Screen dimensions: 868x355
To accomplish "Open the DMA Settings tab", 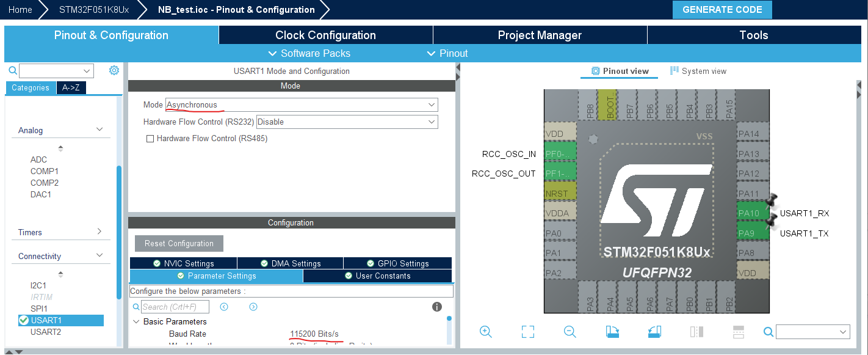I will (290, 263).
